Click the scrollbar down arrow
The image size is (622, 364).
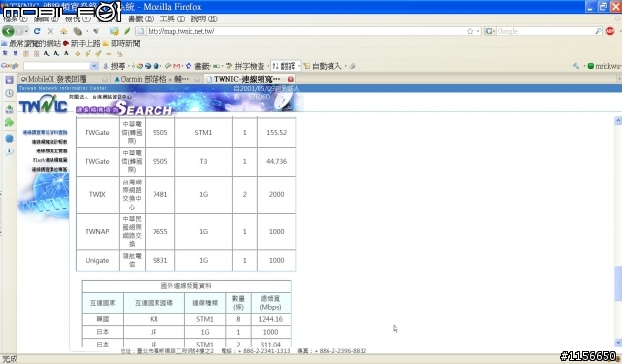[618, 342]
